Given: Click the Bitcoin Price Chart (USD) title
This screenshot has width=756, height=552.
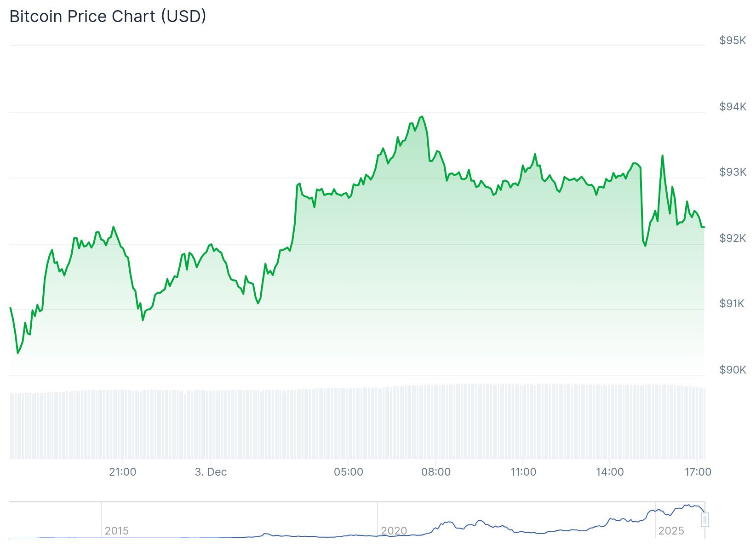Looking at the screenshot, I should click(x=108, y=17).
